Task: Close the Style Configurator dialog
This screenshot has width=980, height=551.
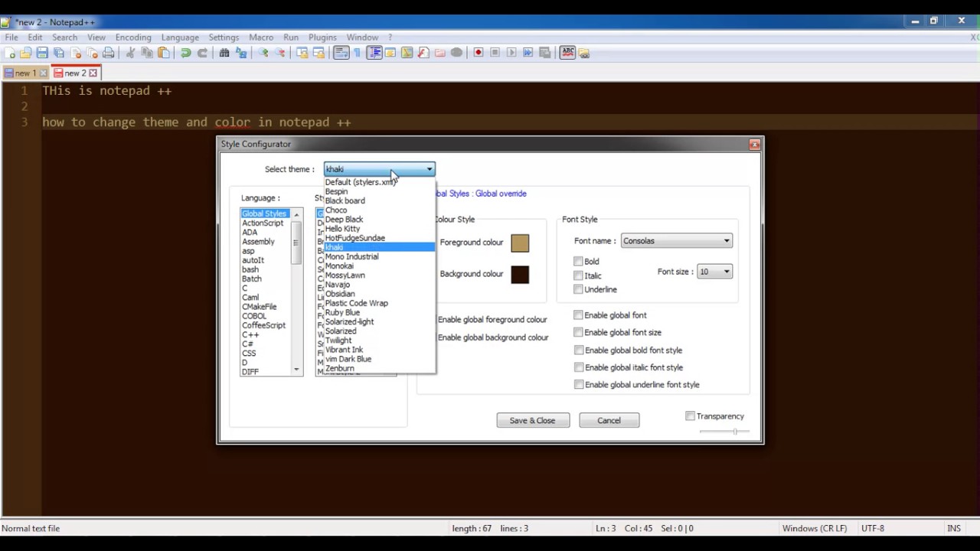Action: [754, 144]
